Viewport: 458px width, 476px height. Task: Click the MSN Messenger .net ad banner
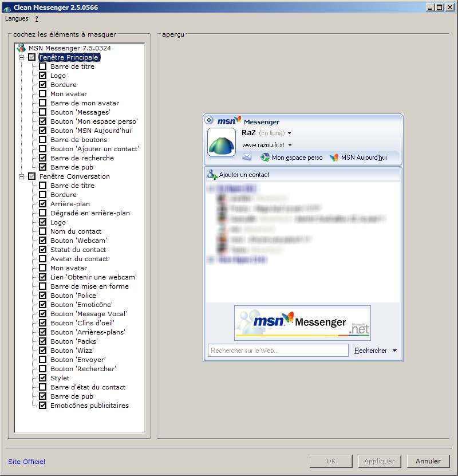302,322
